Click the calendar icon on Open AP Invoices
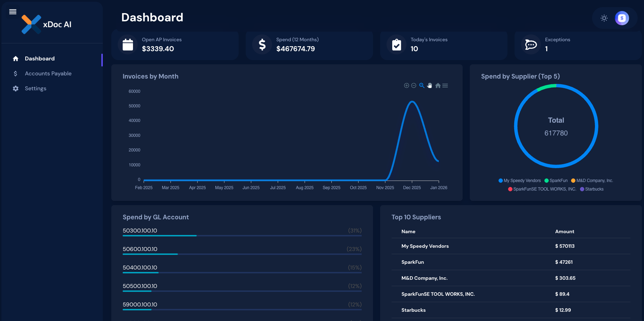This screenshot has height=321, width=644. 128,45
